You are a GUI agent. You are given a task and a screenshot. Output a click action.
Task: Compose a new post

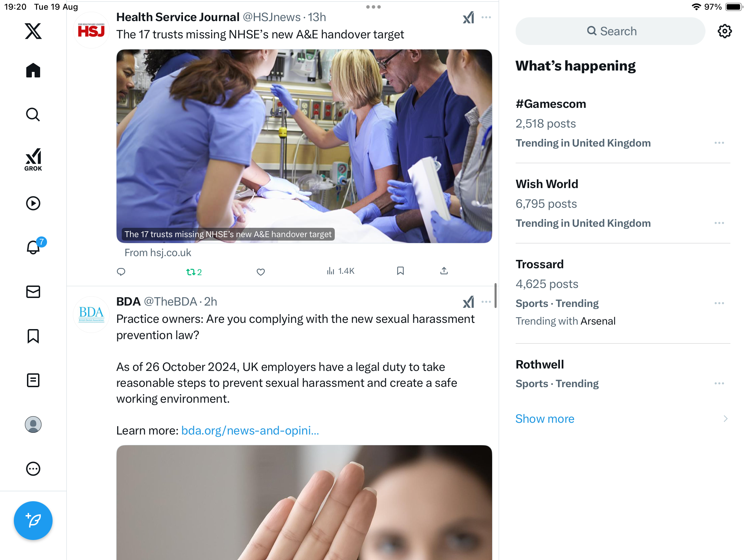click(x=33, y=520)
